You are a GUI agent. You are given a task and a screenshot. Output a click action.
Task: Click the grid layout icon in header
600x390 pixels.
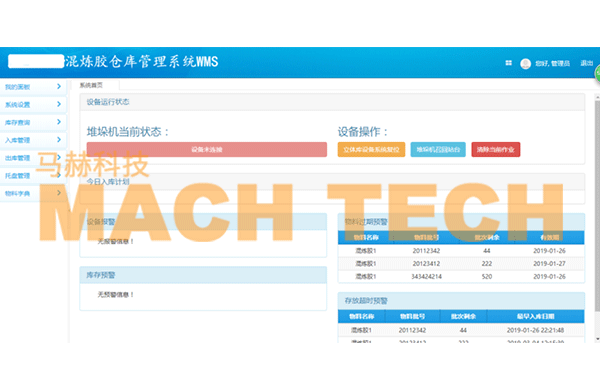tap(508, 63)
